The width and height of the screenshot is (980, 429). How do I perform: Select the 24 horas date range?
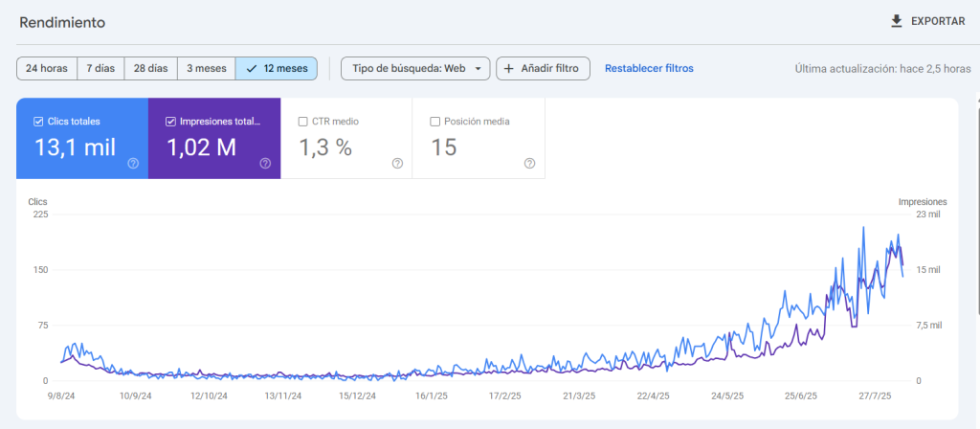coord(47,68)
